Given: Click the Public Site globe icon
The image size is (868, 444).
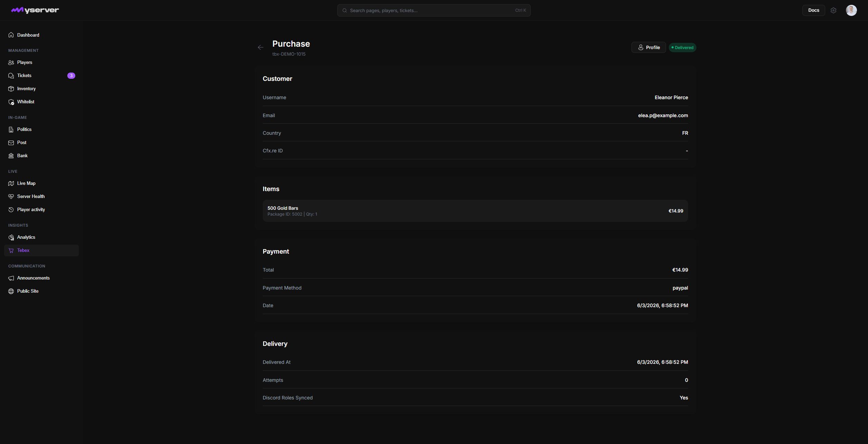Looking at the screenshot, I should pos(11,291).
